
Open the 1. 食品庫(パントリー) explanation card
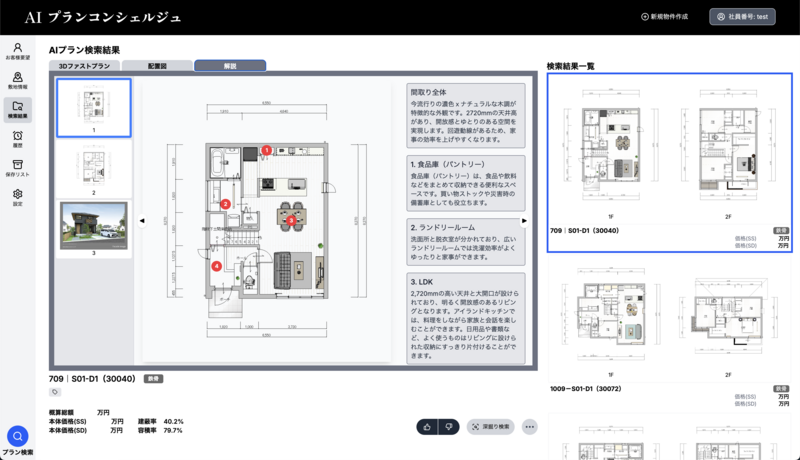click(466, 183)
